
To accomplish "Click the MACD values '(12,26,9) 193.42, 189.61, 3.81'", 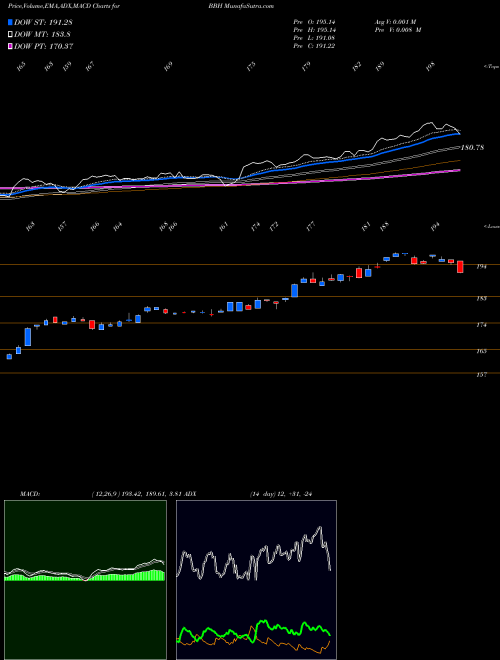I will (x=137, y=494).
